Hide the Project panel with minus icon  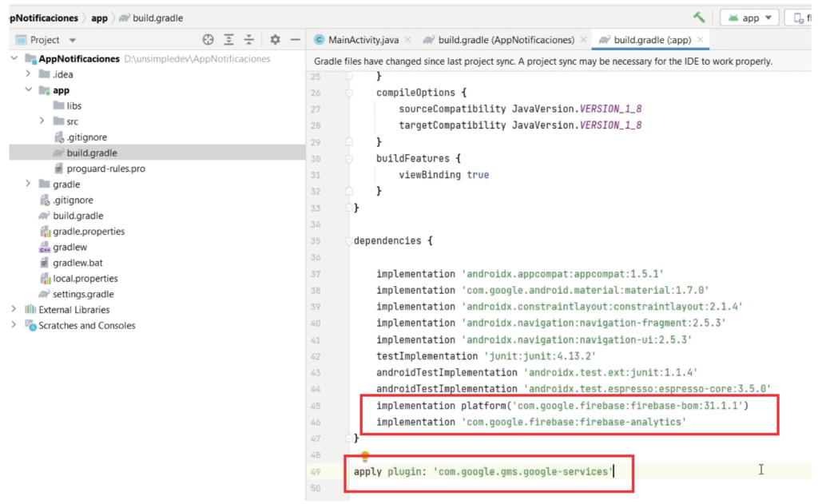point(295,40)
